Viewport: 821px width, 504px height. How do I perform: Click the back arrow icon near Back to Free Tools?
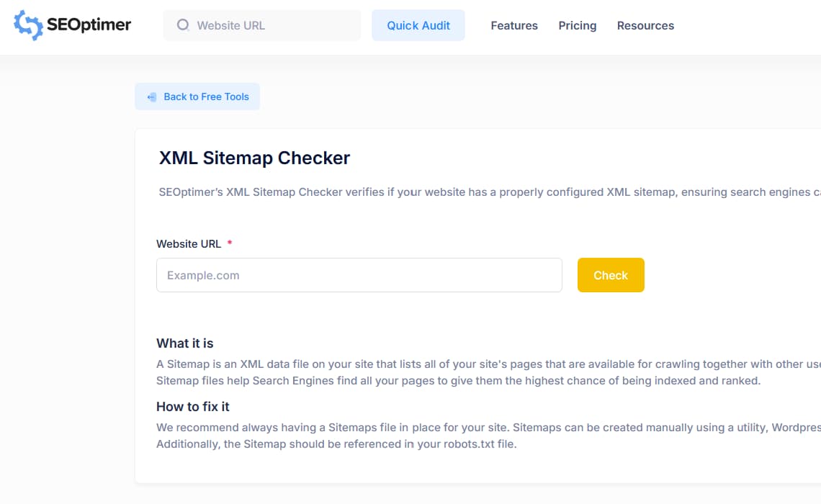(151, 96)
